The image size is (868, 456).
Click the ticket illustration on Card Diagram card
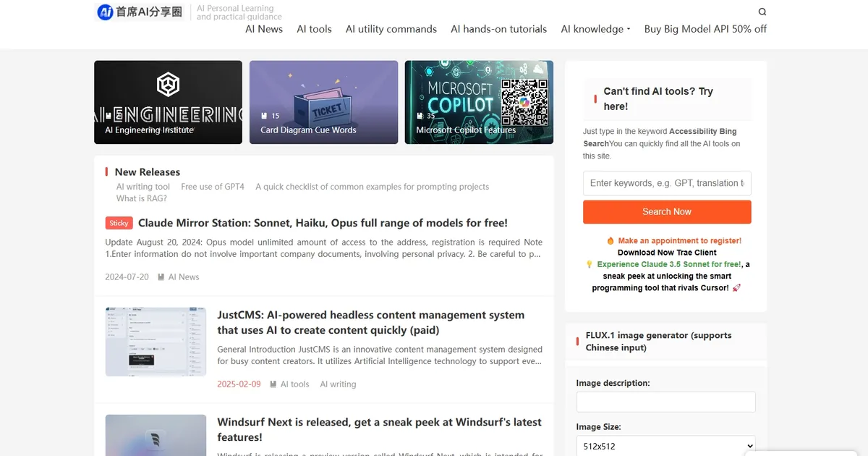pyautogui.click(x=326, y=106)
